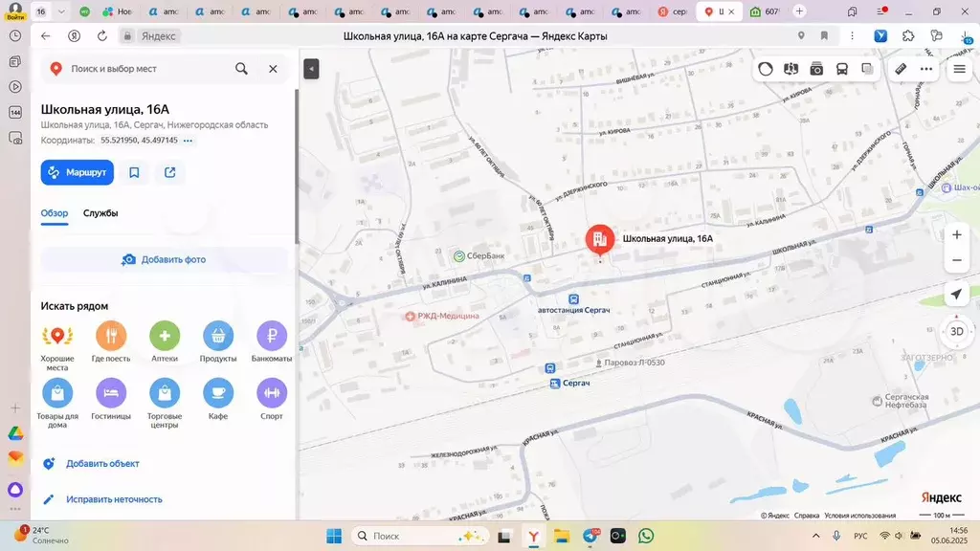The height and width of the screenshot is (551, 980).
Task: Click the search magnifier in maps search
Action: (x=241, y=69)
